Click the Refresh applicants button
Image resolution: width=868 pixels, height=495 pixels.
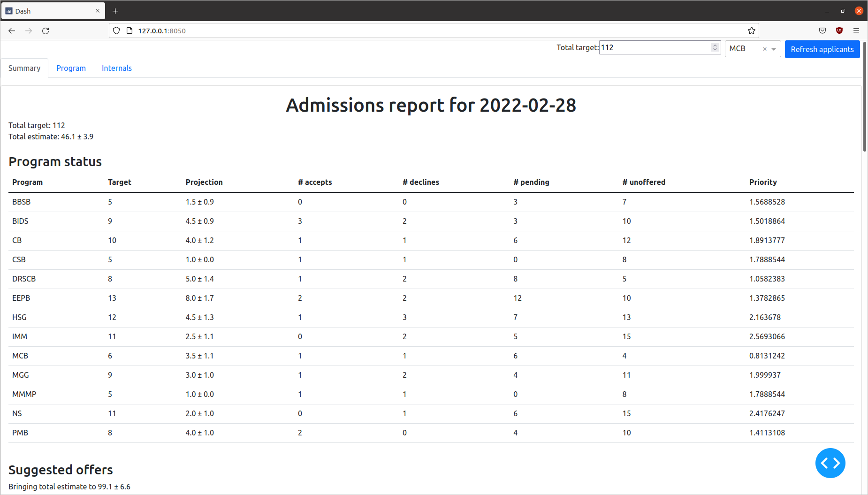(822, 49)
